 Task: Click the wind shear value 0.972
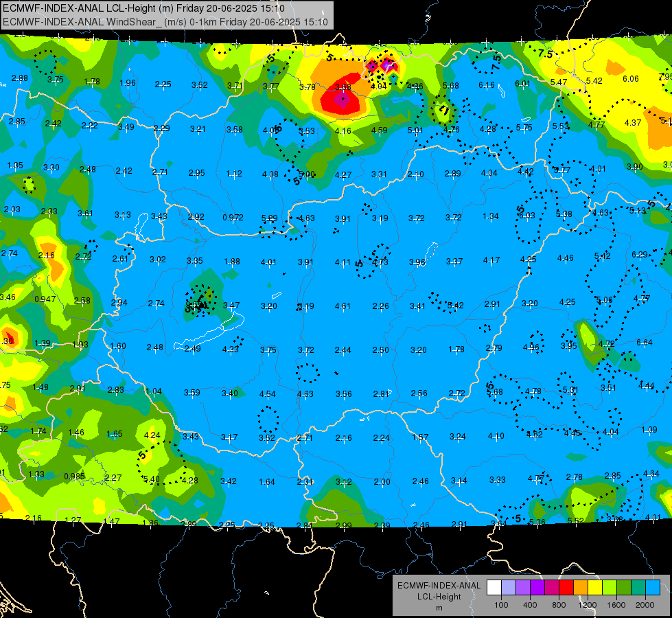tap(233, 218)
